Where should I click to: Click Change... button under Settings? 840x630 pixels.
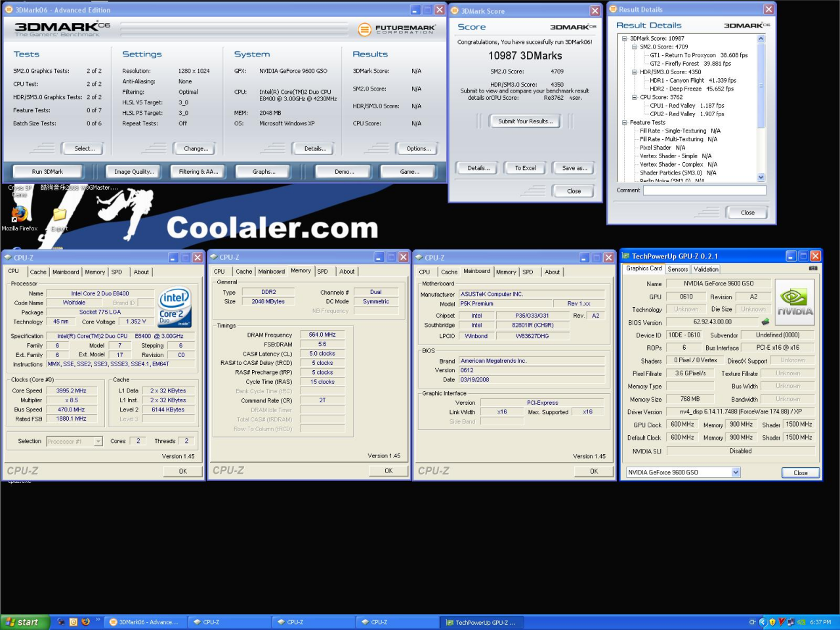196,149
